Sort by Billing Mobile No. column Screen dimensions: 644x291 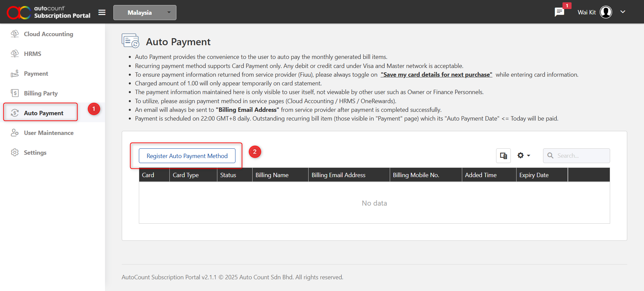[426, 175]
